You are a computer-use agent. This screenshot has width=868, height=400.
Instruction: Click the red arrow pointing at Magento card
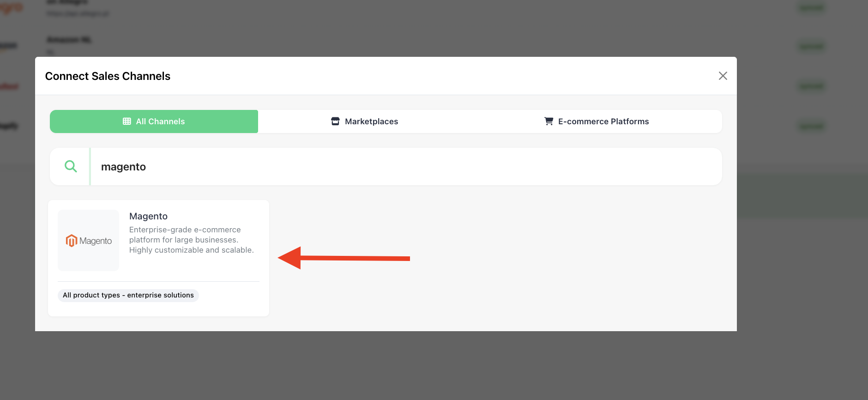tap(344, 258)
